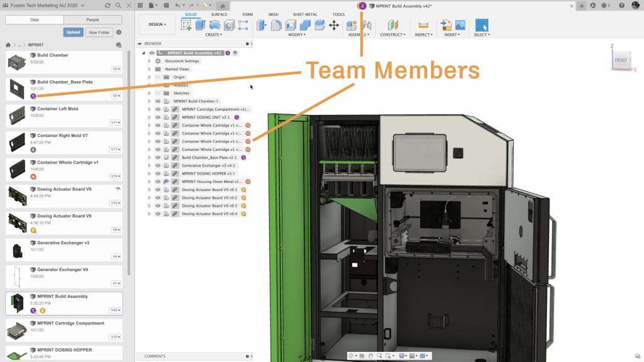Expand Dosing Actuator Board V9 v9:4 node
The image size is (644, 362).
click(x=150, y=214)
